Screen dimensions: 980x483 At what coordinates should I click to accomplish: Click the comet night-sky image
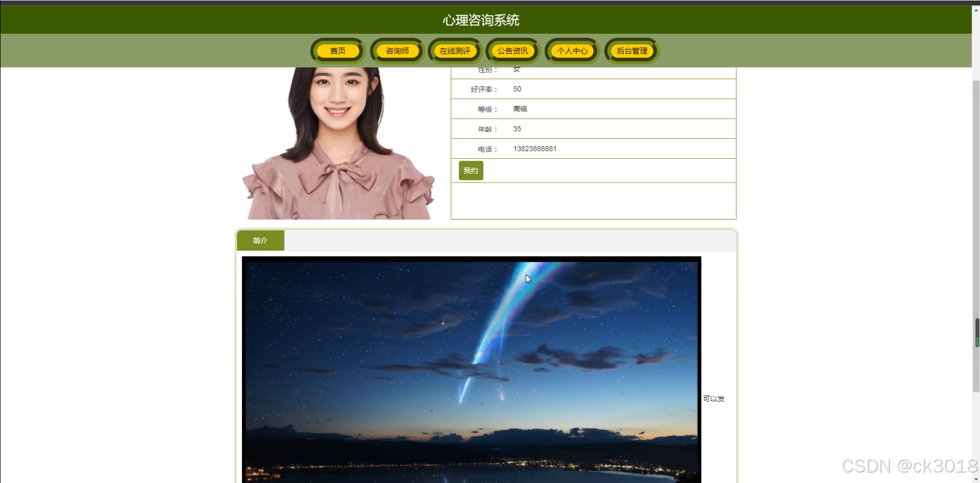click(x=471, y=369)
